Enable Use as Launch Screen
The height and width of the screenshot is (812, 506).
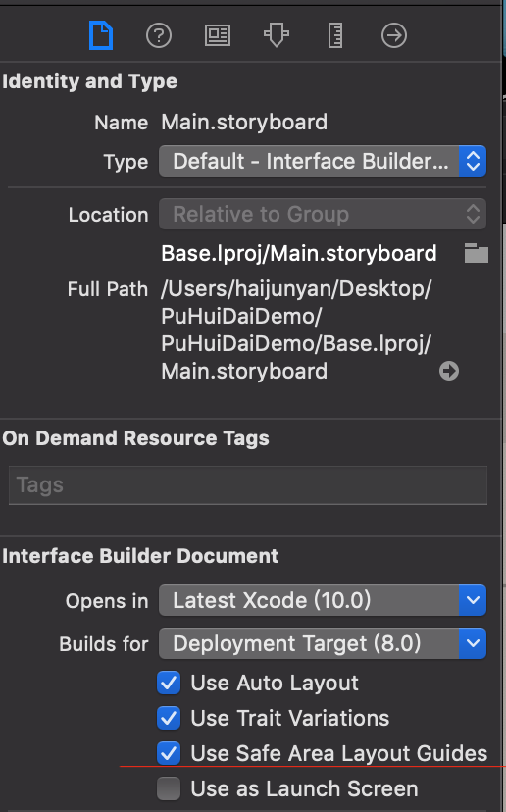[169, 788]
